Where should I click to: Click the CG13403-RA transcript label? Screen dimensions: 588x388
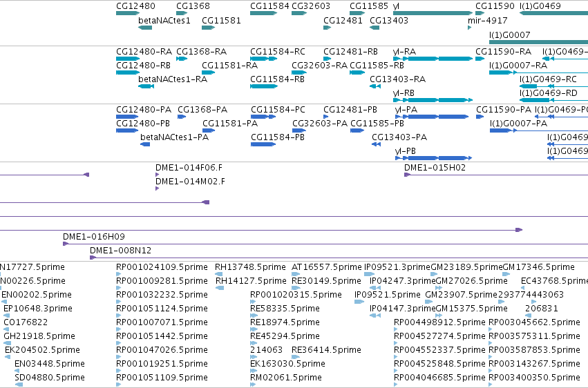pos(397,79)
